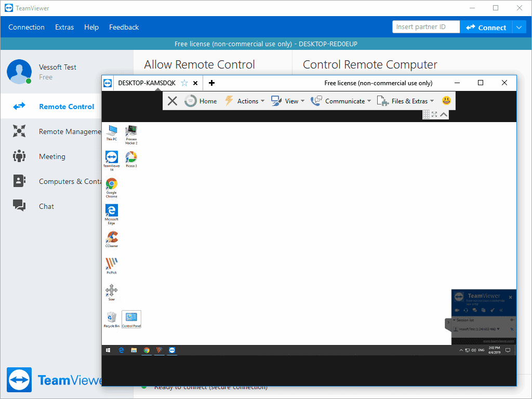Click the Insert partner ID field
The width and height of the screenshot is (532, 399).
(x=426, y=27)
